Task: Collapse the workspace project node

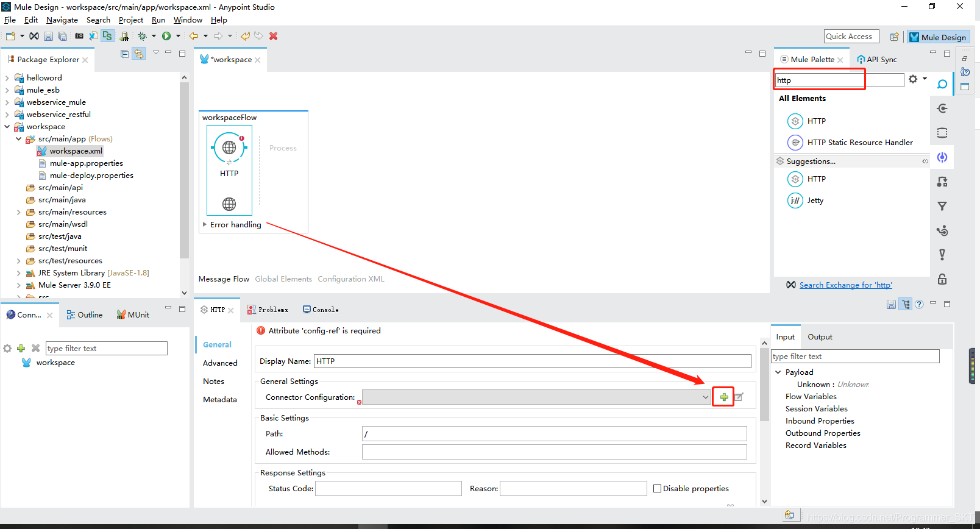Action: (7, 127)
